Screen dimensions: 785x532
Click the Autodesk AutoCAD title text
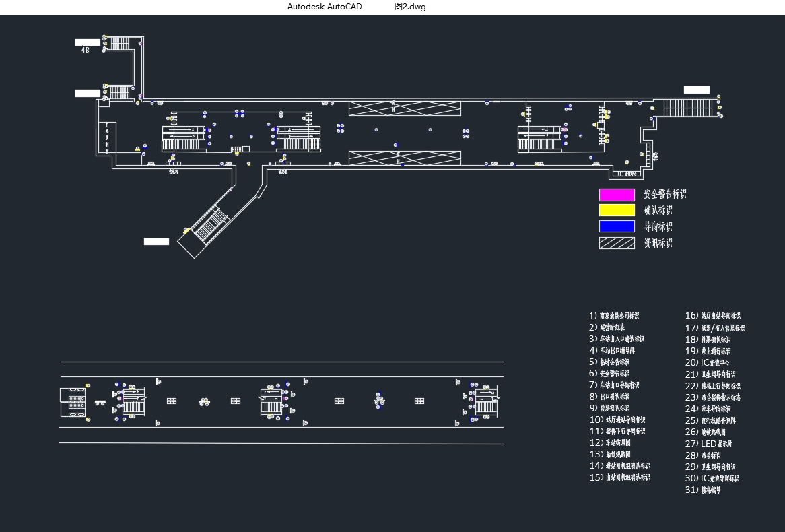click(325, 7)
